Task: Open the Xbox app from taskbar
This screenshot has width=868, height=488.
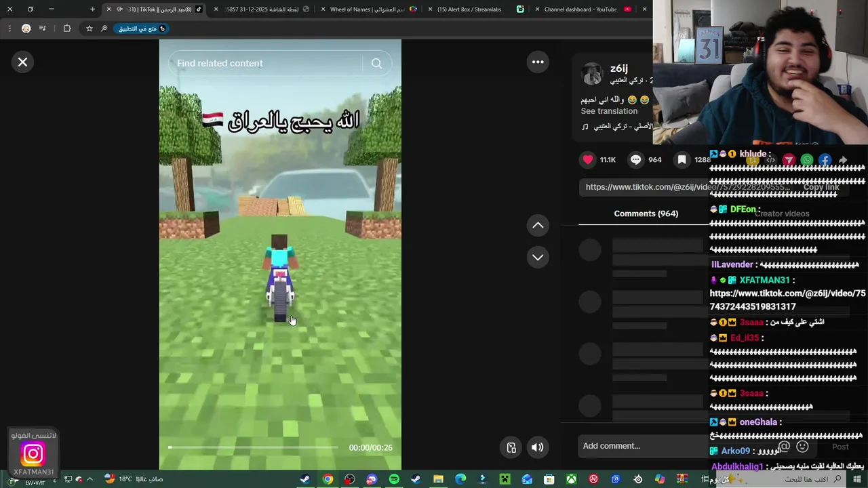Action: 571,479
